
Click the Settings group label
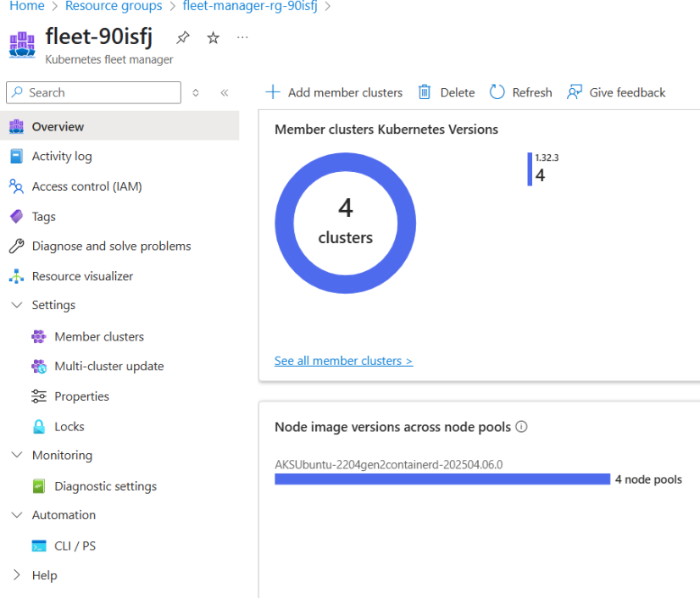pyautogui.click(x=53, y=305)
